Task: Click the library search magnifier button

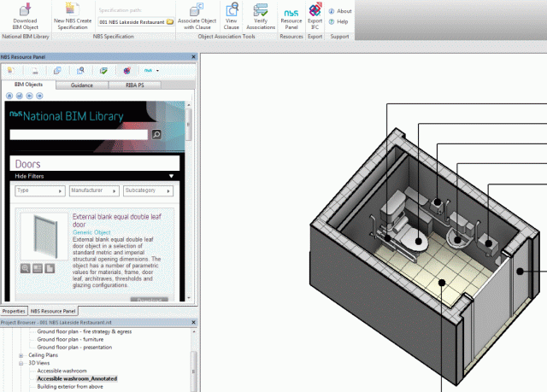Action: [x=156, y=135]
